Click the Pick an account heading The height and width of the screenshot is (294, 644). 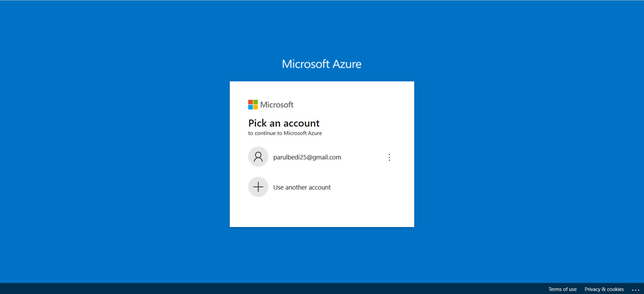tap(284, 123)
